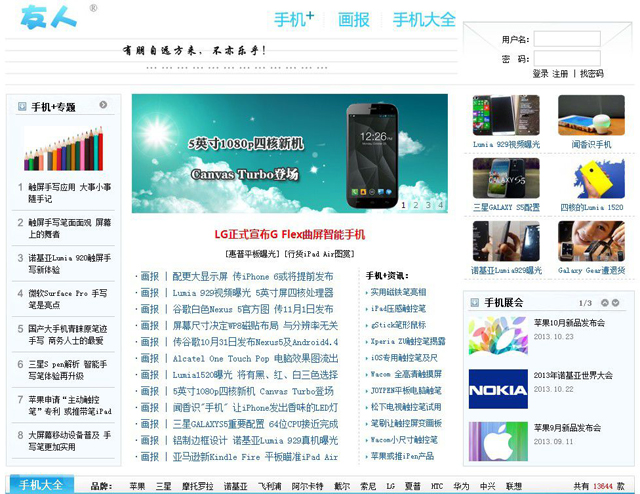Open article Lumia1520曝光 将有黑、红、白三色选择
Screen dimensions: 640x494
[255, 375]
